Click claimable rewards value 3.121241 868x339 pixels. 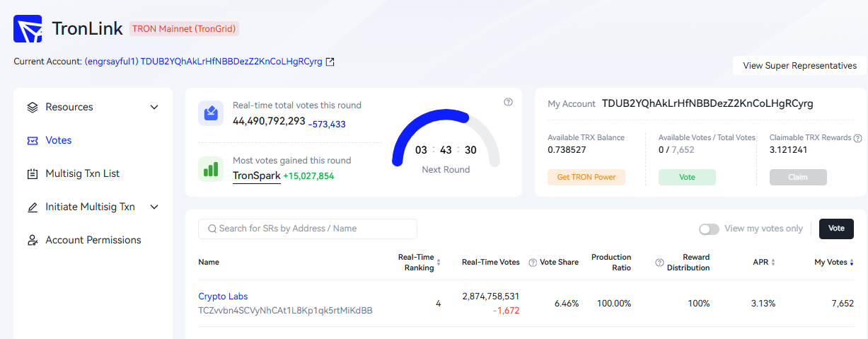[x=789, y=150]
